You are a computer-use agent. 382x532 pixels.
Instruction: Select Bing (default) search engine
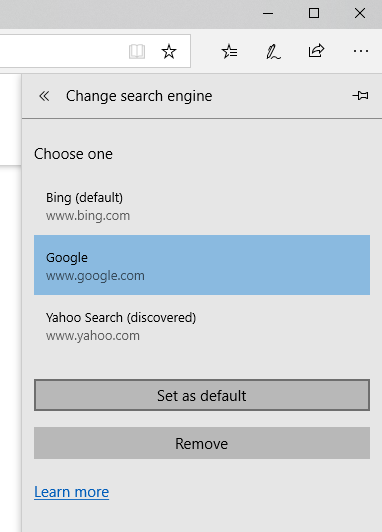click(x=202, y=205)
